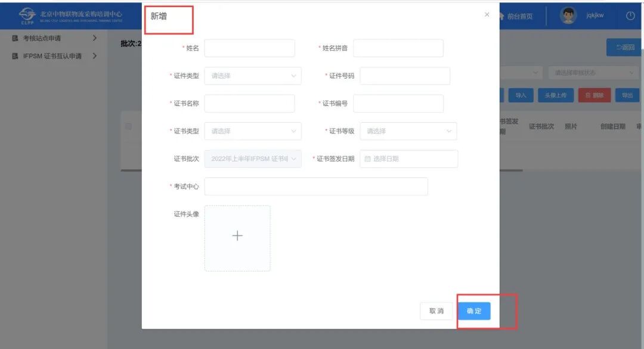Open the 证书等级 dropdown
644x349 pixels.
coord(408,131)
